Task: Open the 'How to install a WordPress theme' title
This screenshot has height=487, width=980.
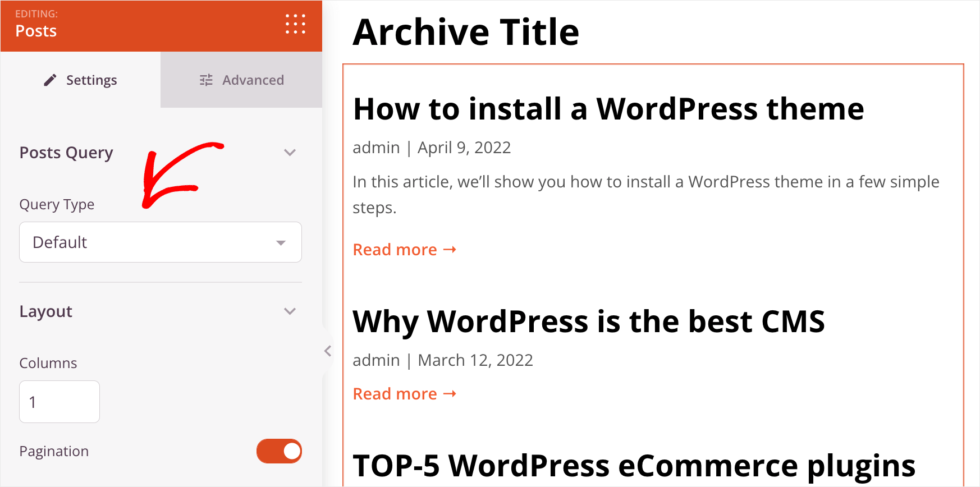Action: tap(608, 109)
